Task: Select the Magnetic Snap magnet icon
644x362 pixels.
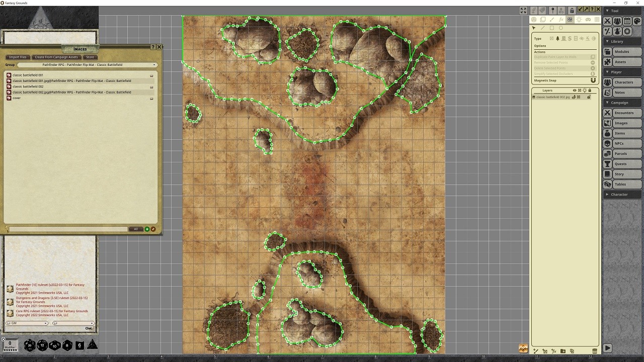Action: (x=593, y=80)
